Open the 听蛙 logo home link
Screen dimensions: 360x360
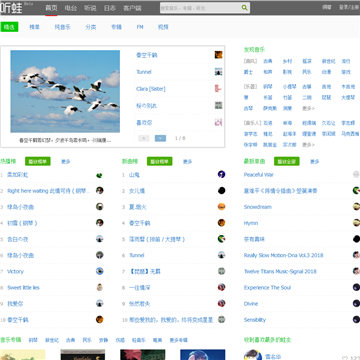click(x=11, y=8)
